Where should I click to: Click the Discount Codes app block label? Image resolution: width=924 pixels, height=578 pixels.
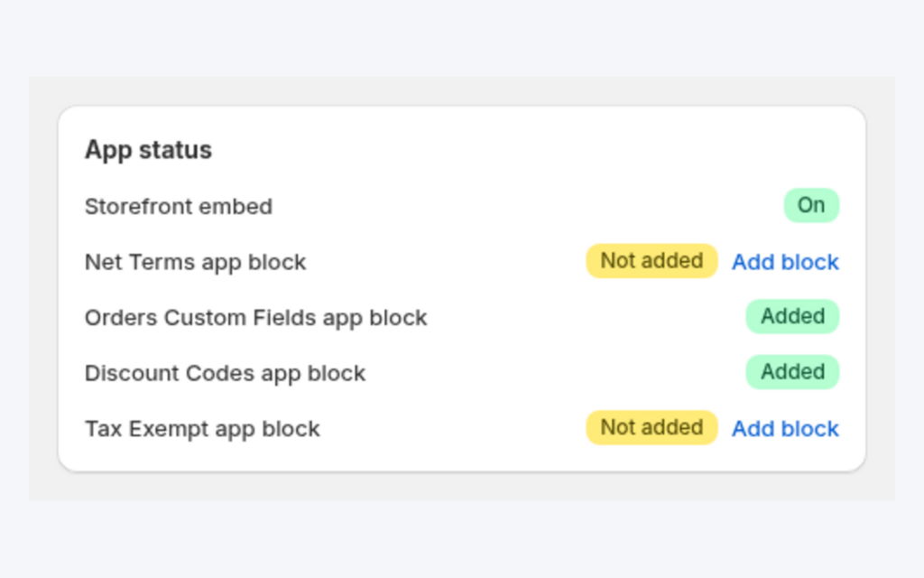coord(225,373)
